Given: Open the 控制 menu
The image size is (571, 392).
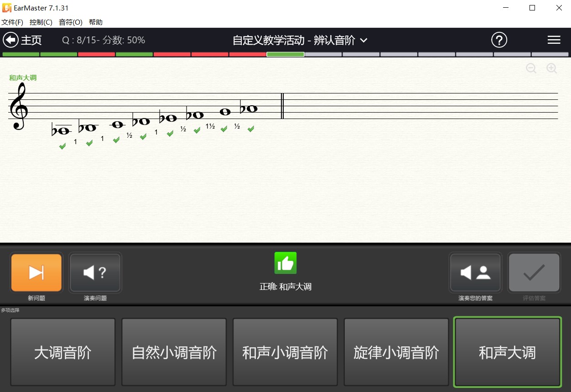Looking at the screenshot, I should 41,22.
